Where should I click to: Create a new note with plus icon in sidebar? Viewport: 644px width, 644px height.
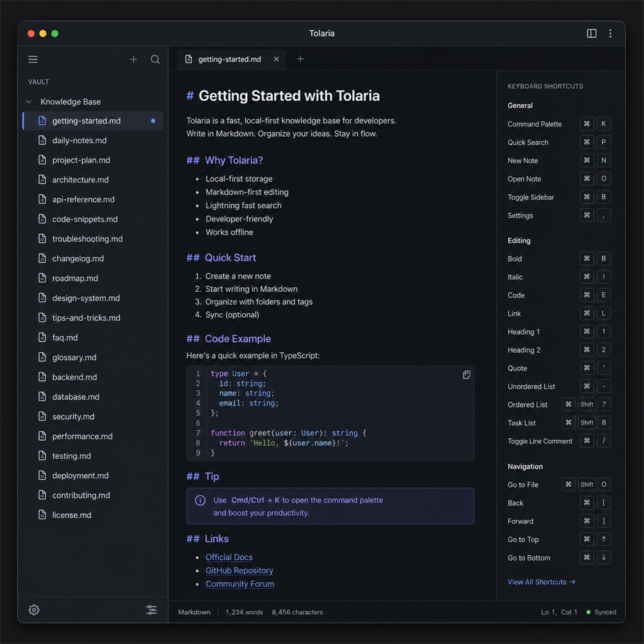pyautogui.click(x=133, y=60)
